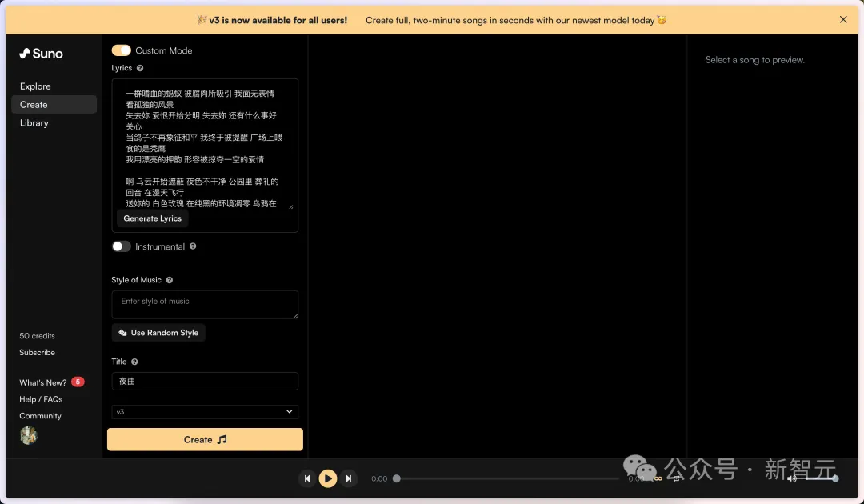
Task: Click the Style of Music input field
Action: [205, 305]
